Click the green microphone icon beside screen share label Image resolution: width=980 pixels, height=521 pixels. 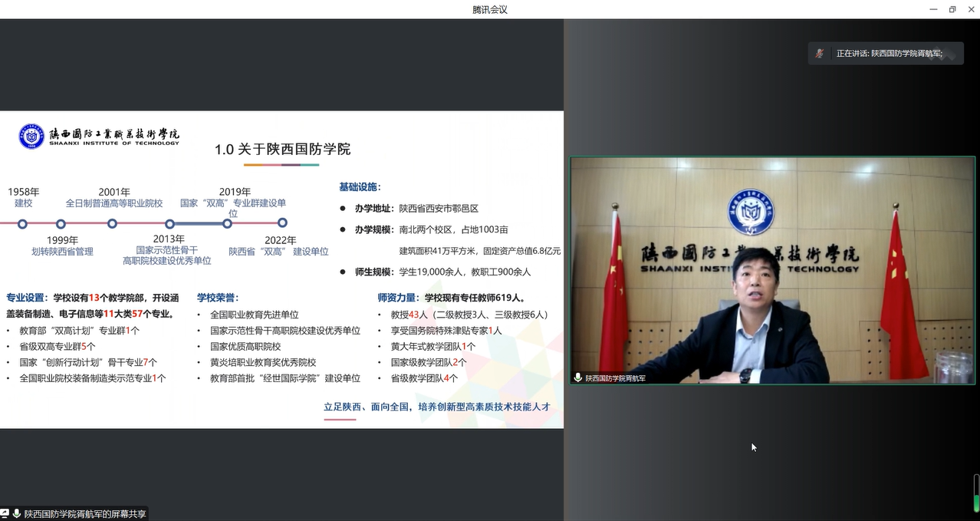coord(16,513)
